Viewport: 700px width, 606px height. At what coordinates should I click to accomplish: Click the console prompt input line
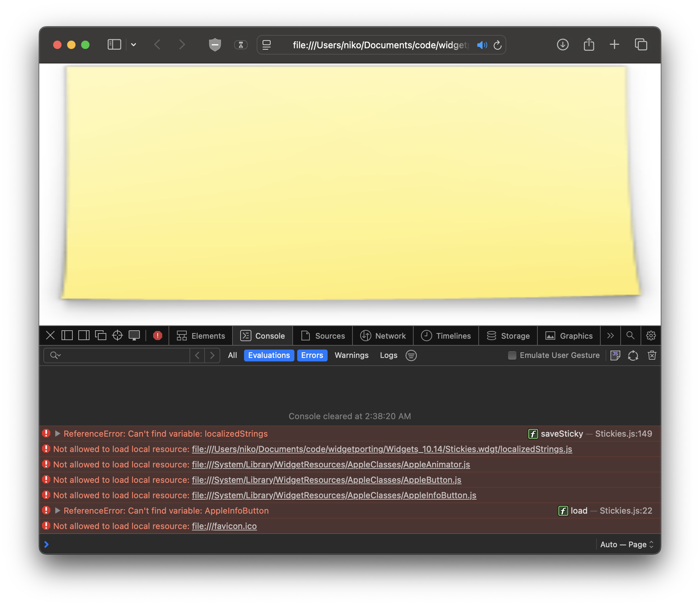322,544
